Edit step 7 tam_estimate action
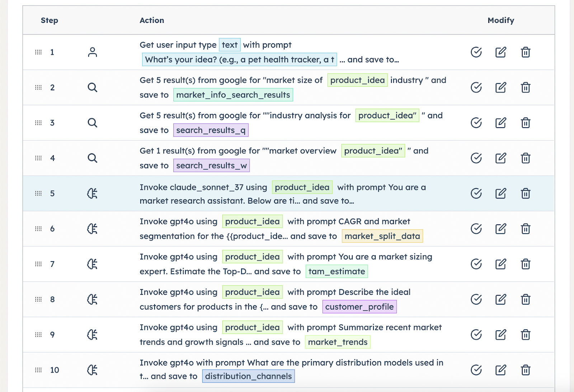Image resolution: width=574 pixels, height=392 pixels. [x=500, y=264]
